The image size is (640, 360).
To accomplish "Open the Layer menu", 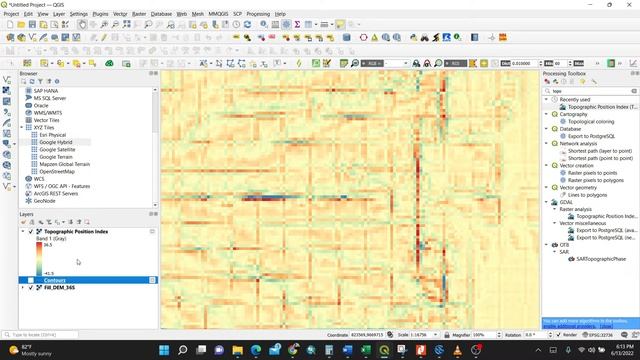I will click(59, 14).
